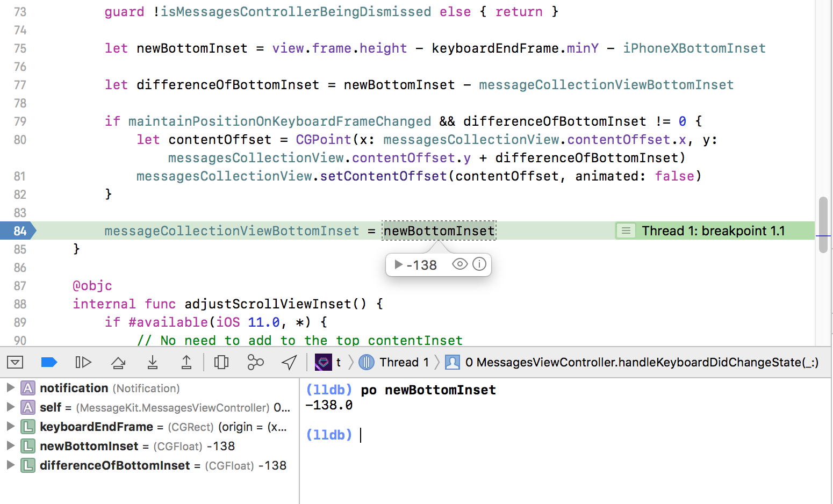Screen dimensions: 833x504
Task: Expand the self variable
Action: point(10,407)
